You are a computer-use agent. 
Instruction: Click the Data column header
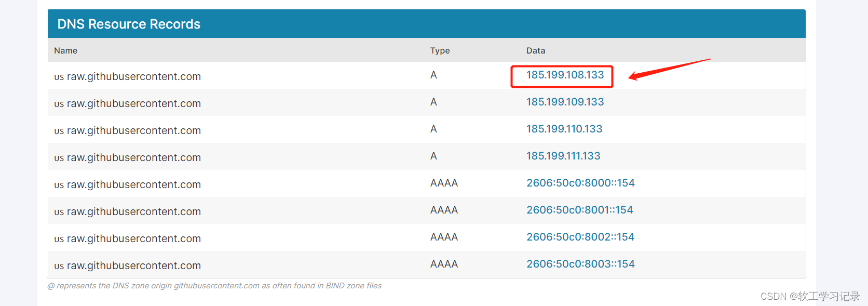536,50
